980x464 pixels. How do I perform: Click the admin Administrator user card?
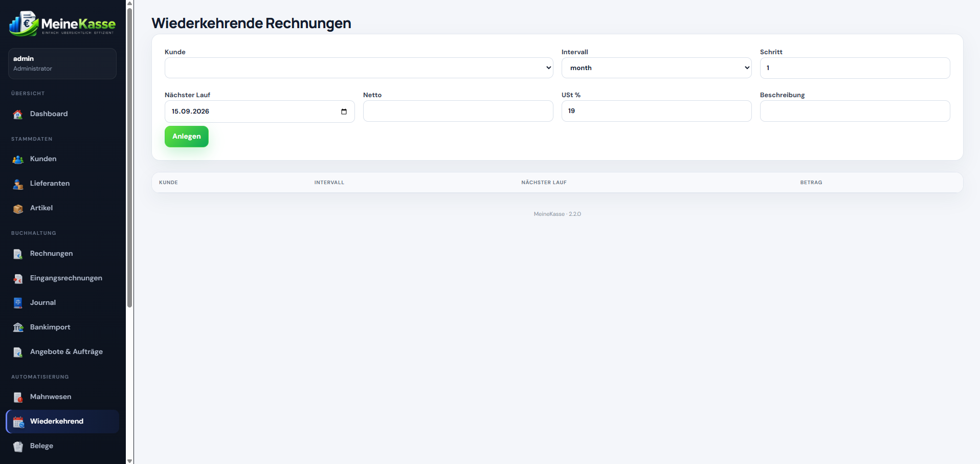pos(62,63)
